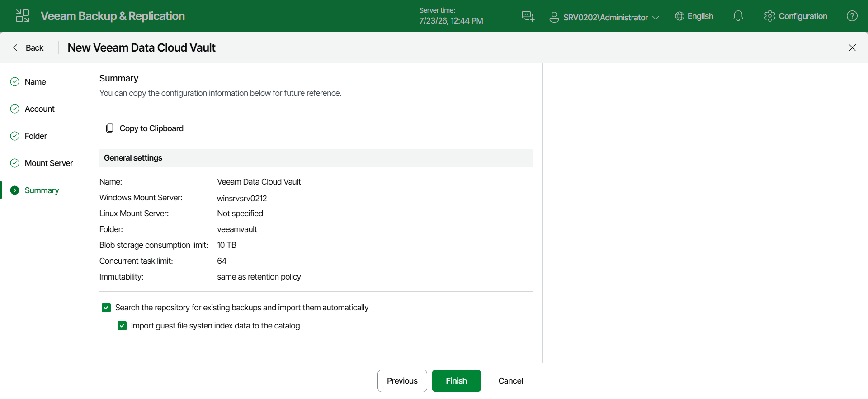Screen dimensions: 868x399
Task: Open the help question mark icon
Action: click(x=852, y=16)
